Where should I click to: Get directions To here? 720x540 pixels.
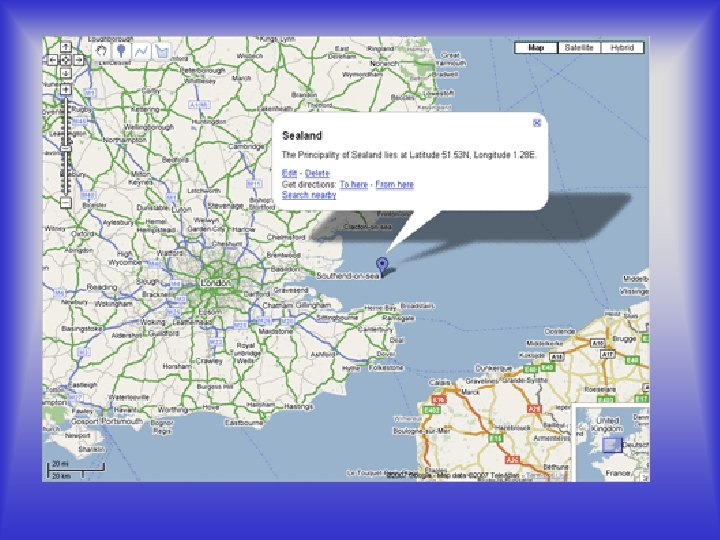354,184
